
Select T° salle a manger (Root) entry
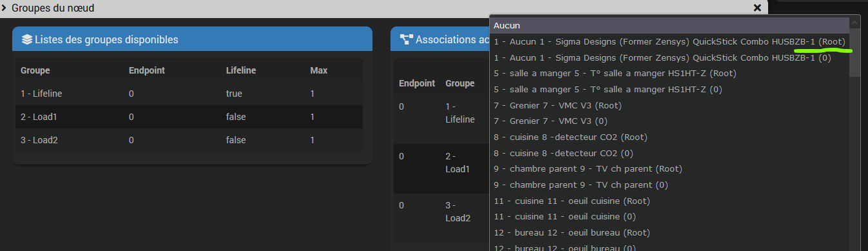pyautogui.click(x=670, y=73)
